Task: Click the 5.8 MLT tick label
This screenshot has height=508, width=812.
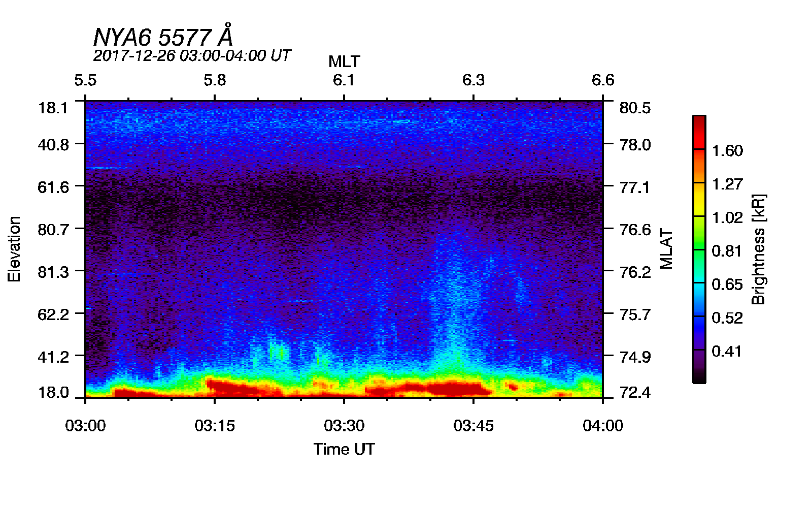Action: click(215, 80)
